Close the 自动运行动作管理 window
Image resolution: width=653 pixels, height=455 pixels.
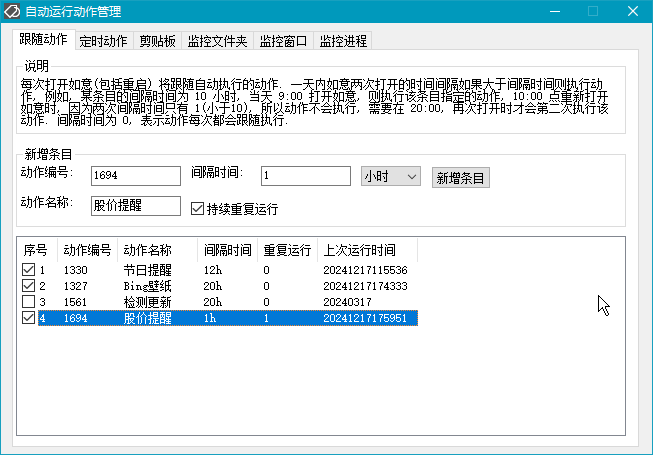[x=633, y=11]
